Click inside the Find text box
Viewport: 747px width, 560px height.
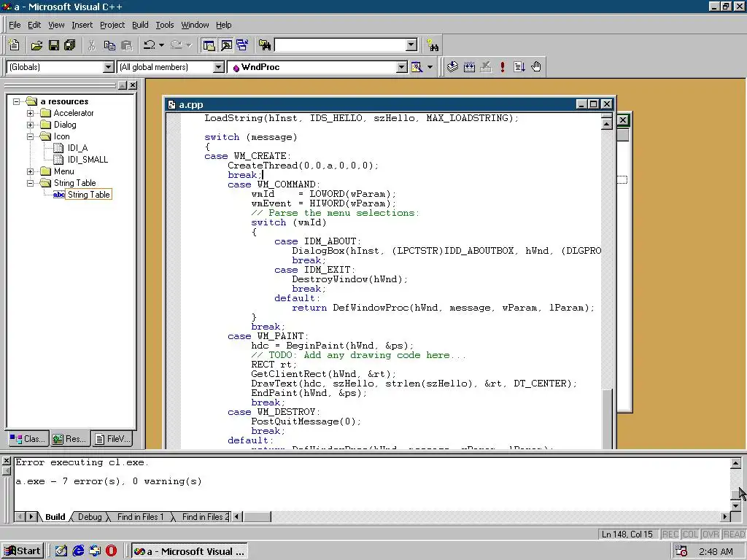coord(341,45)
